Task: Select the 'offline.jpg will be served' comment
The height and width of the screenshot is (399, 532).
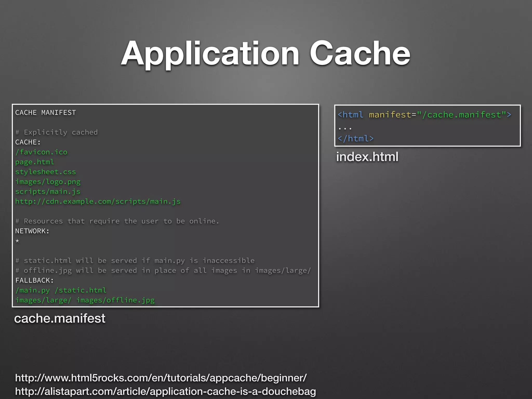Action: coord(163,270)
